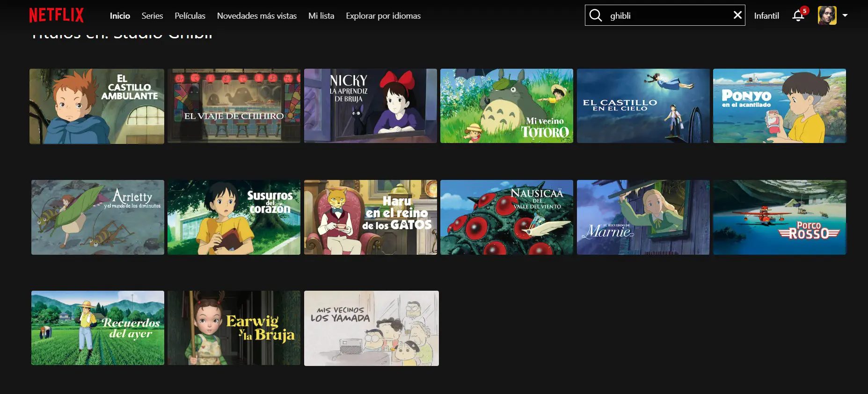Viewport: 868px width, 394px height.
Task: Expand the profile dropdown arrow
Action: pos(845,15)
